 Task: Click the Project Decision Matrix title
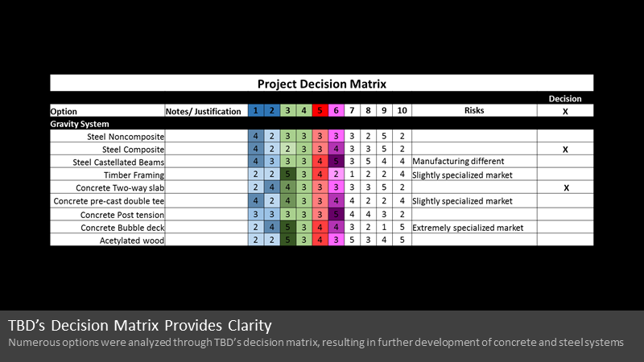pyautogui.click(x=321, y=84)
